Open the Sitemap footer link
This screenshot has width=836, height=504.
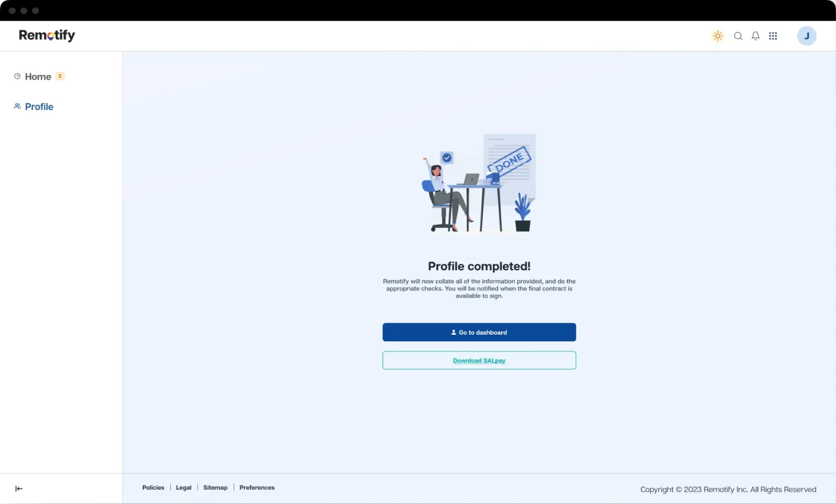215,487
